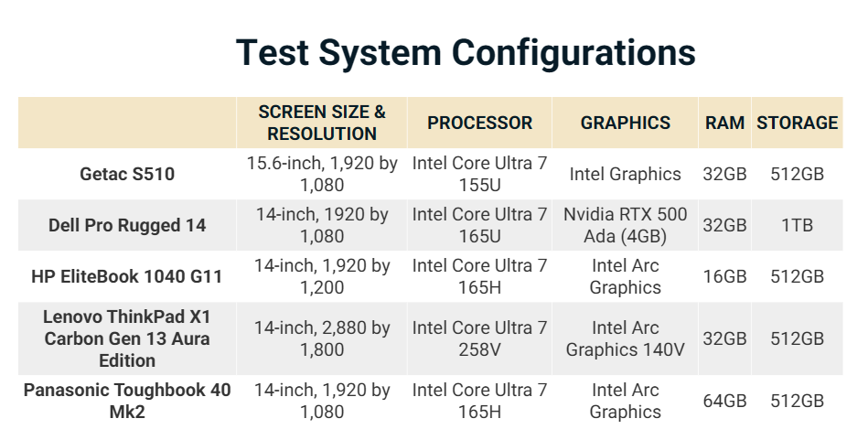Click the Intel Core Ultra 7 258V cell
This screenshot has height=440, width=868.
(479, 338)
